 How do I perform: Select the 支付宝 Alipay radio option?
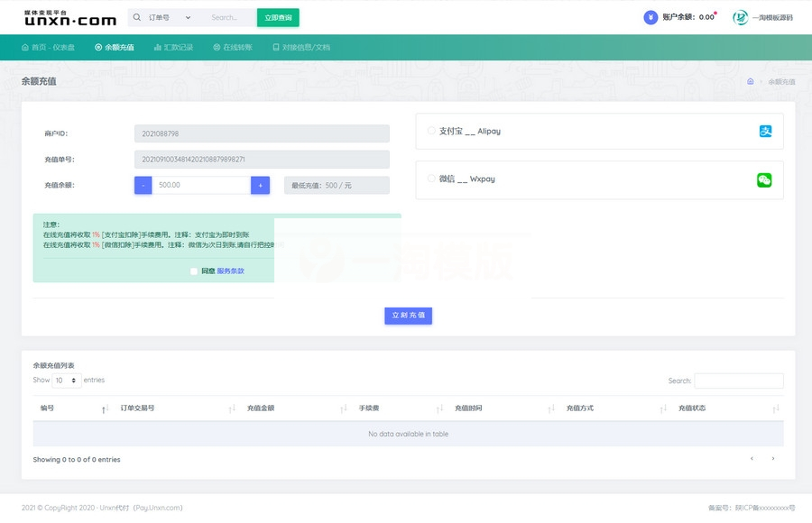431,131
